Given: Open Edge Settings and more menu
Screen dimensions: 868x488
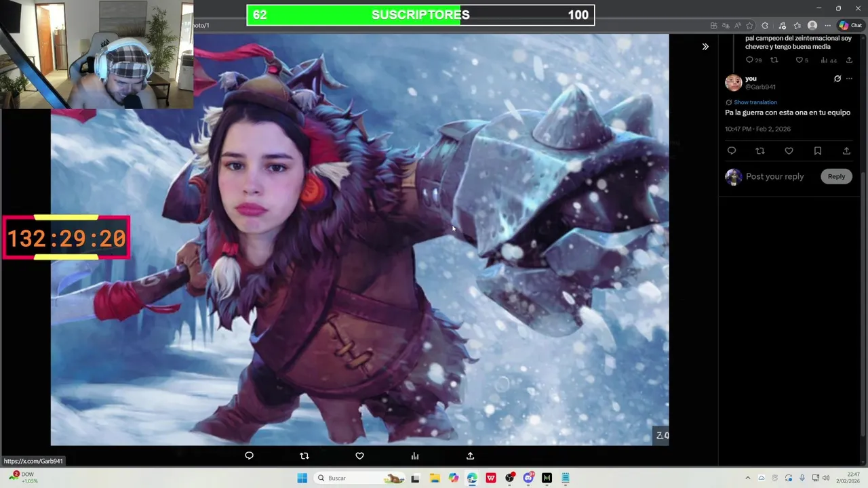Looking at the screenshot, I should pos(827,26).
